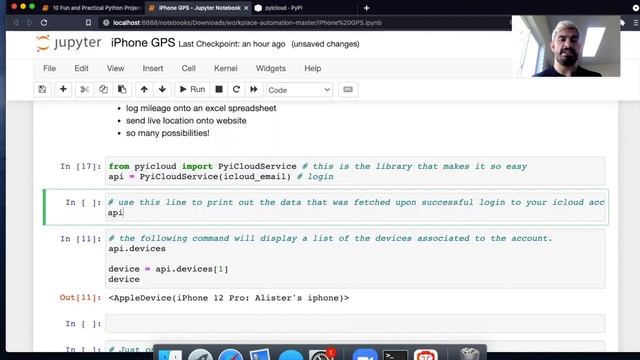
Task: Close the iPhone GPS Jupyter Notebook tab
Action: tap(246, 8)
